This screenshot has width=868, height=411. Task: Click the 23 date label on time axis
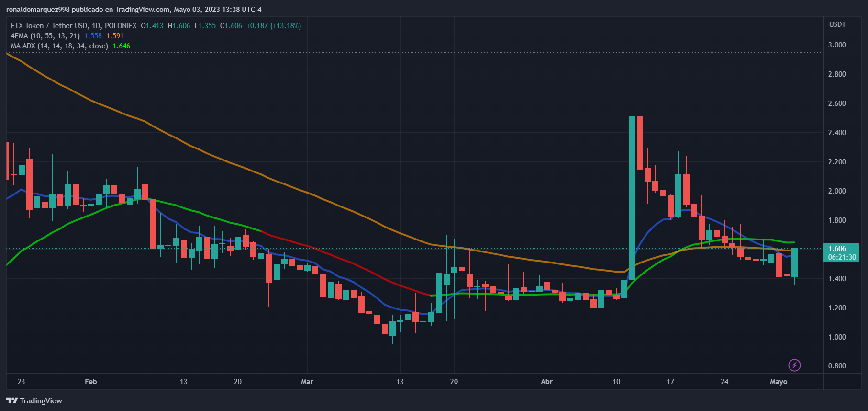pyautogui.click(x=21, y=382)
